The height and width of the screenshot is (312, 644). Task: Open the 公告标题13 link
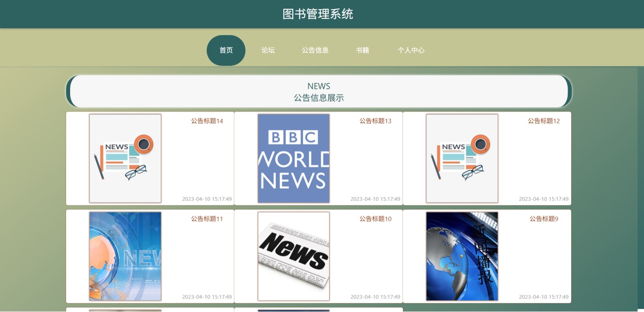(376, 121)
